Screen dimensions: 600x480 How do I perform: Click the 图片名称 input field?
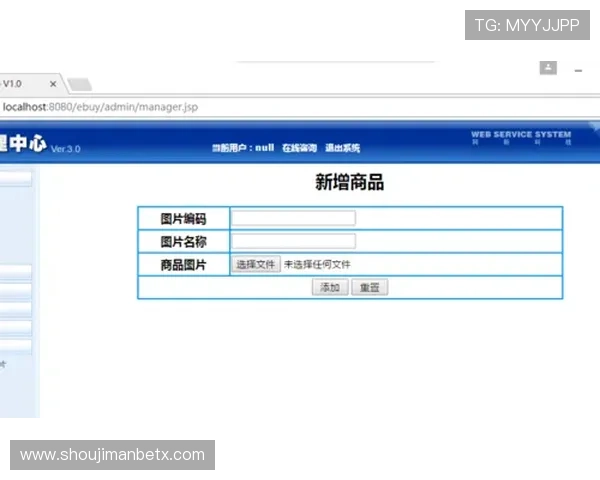[x=293, y=241]
